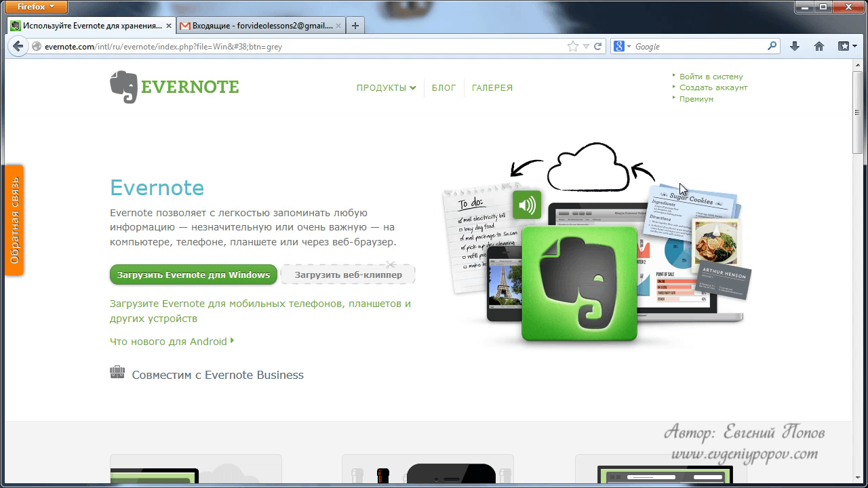The image size is (868, 488).
Task: Go back to the previous page
Action: [x=18, y=47]
